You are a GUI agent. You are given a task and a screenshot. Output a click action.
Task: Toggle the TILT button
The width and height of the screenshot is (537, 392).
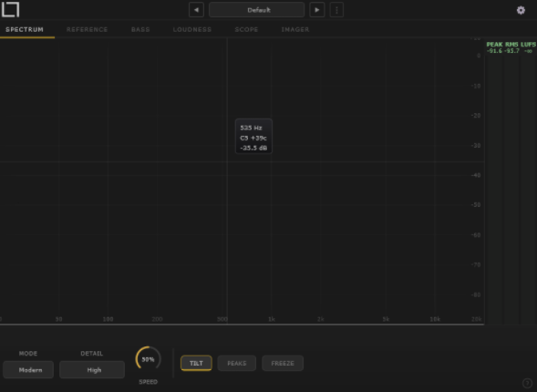click(196, 363)
